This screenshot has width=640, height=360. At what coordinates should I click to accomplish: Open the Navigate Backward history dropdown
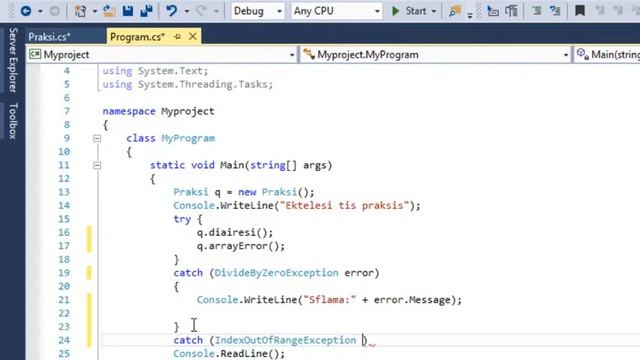[x=40, y=11]
